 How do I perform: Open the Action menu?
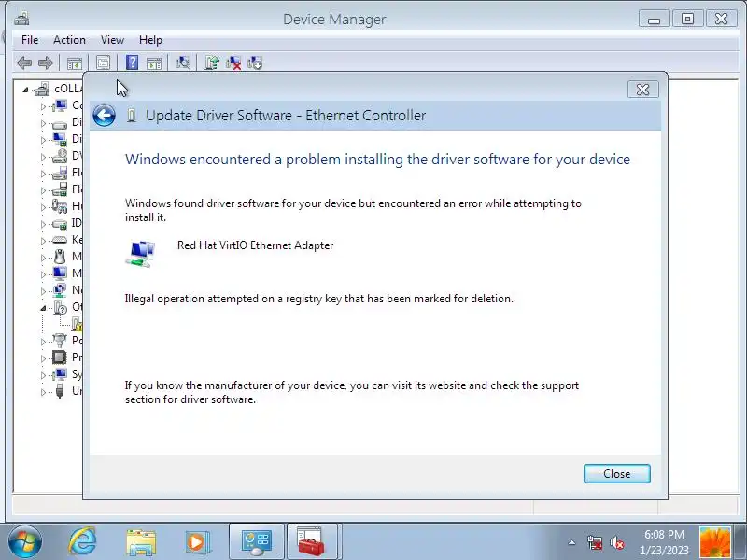click(69, 40)
